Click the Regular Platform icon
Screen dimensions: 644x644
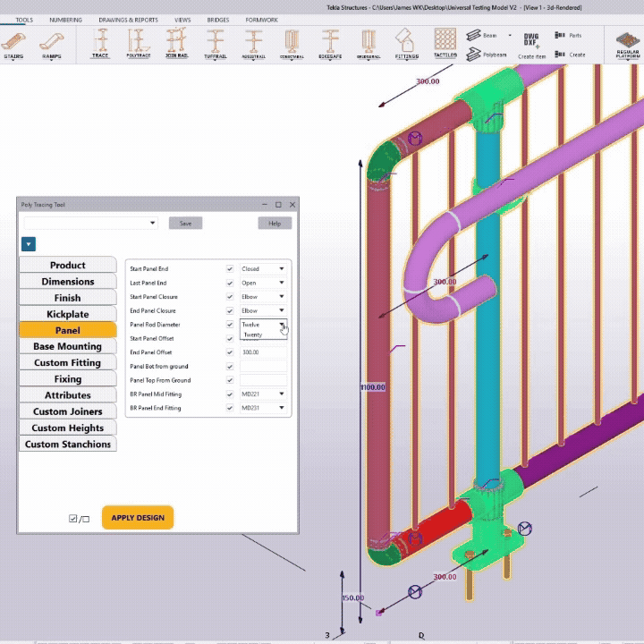point(628,42)
